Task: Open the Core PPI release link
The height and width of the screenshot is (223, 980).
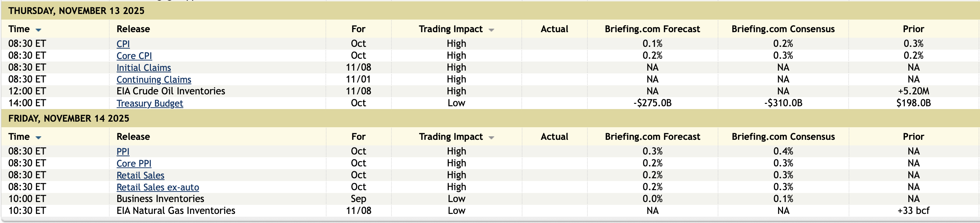Action: pyautogui.click(x=134, y=163)
